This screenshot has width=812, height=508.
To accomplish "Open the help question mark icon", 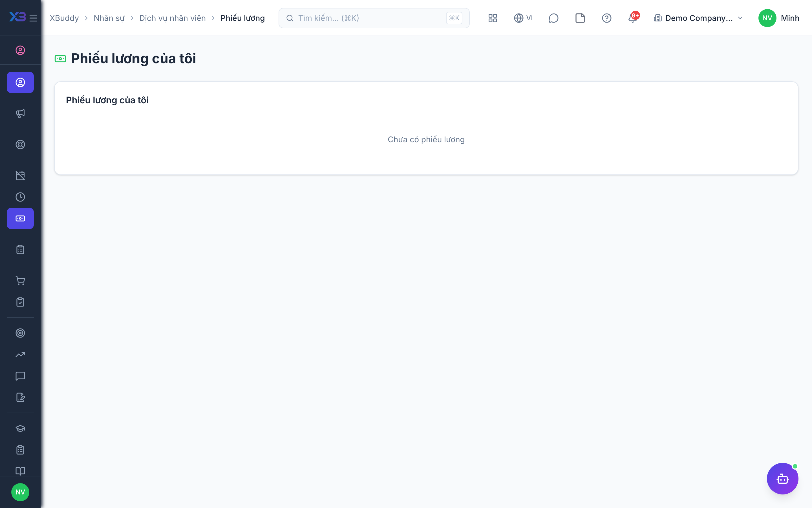I will coord(607,18).
